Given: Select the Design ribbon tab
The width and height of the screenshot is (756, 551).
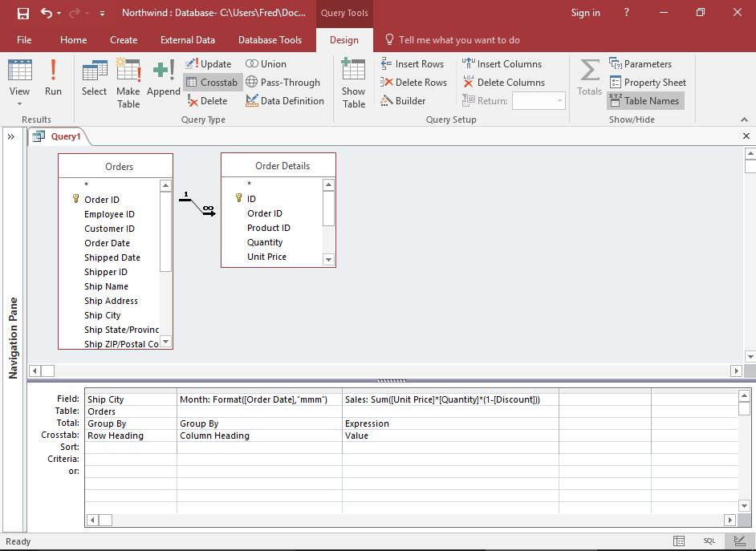Looking at the screenshot, I should point(344,40).
